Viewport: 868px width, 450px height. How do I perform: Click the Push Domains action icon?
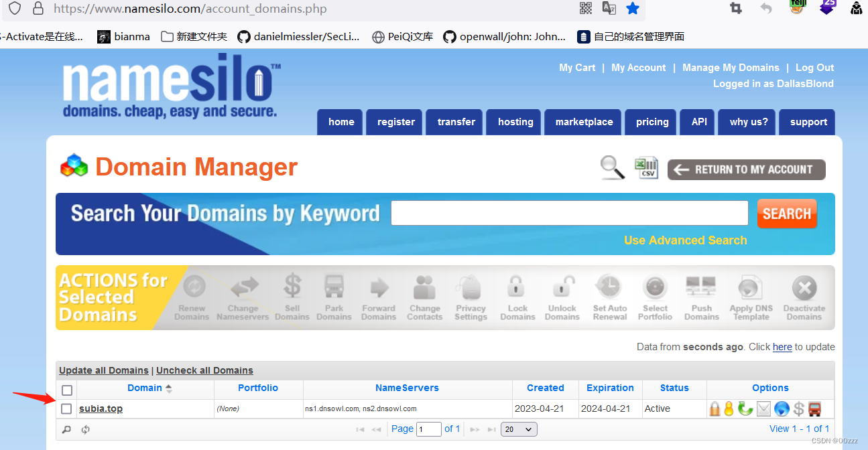click(x=701, y=287)
